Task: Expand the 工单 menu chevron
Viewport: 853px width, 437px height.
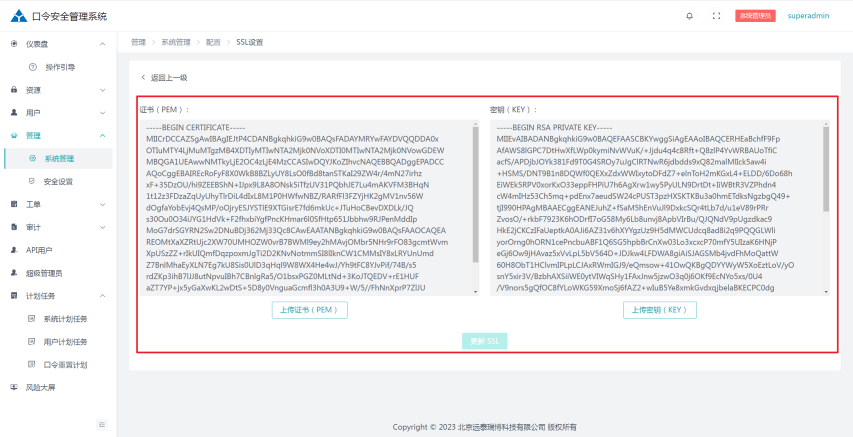Action: pyautogui.click(x=103, y=204)
